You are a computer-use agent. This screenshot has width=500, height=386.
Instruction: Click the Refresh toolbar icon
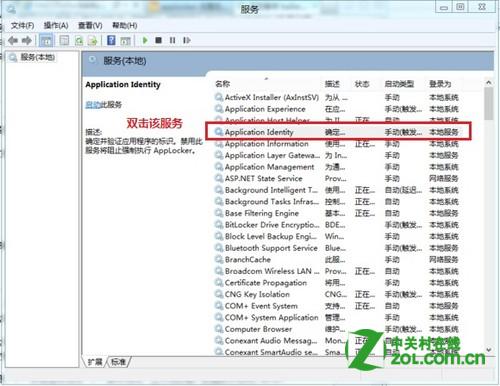pyautogui.click(x=79, y=41)
